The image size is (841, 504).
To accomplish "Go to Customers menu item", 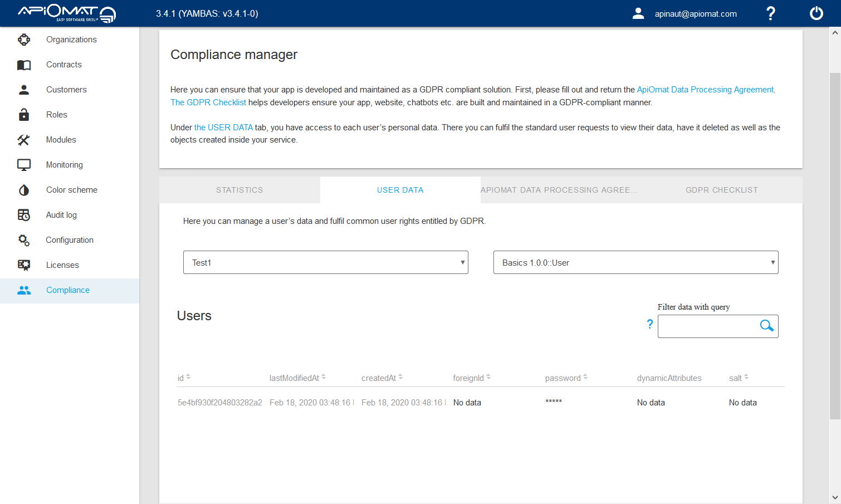I will 70,90.
